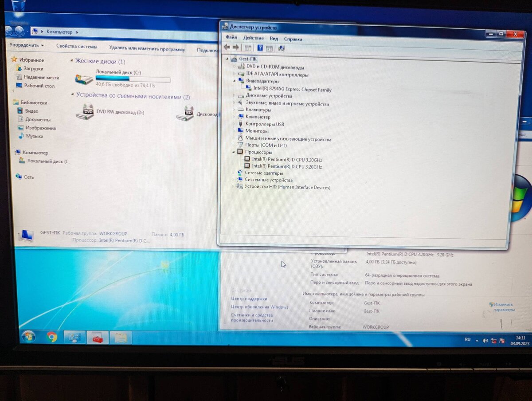Expand the Дисковые устройства arrow
Viewport: 532px width, 401px height.
click(235, 95)
